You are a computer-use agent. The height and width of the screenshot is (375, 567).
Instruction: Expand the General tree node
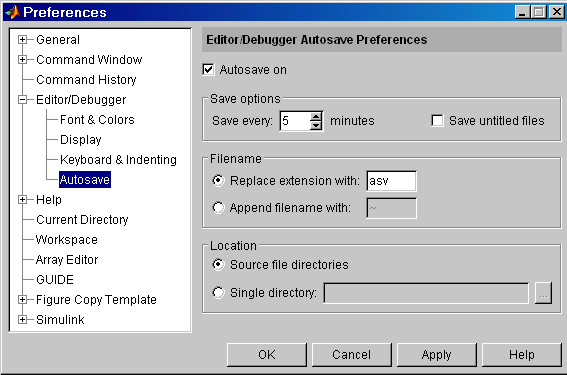[x=22, y=40]
